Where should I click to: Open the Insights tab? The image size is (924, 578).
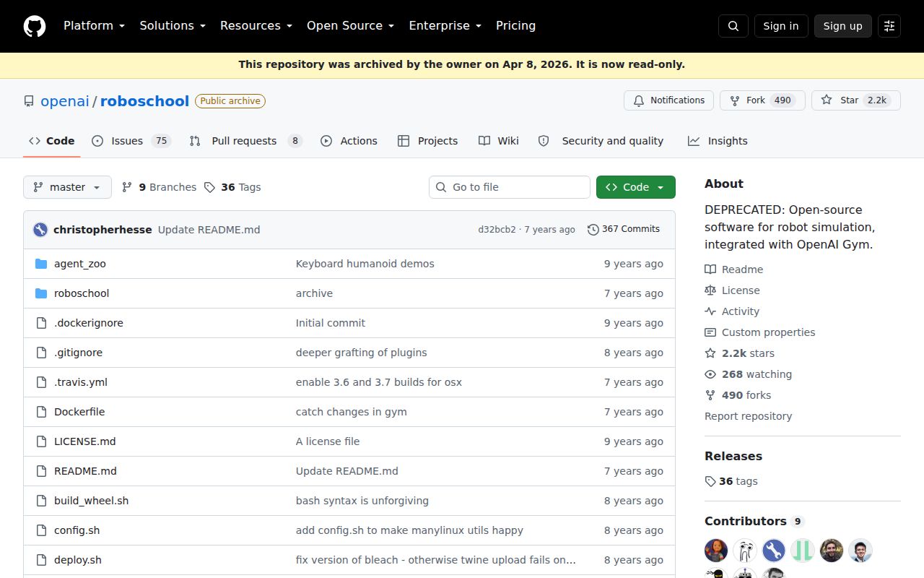(x=718, y=141)
